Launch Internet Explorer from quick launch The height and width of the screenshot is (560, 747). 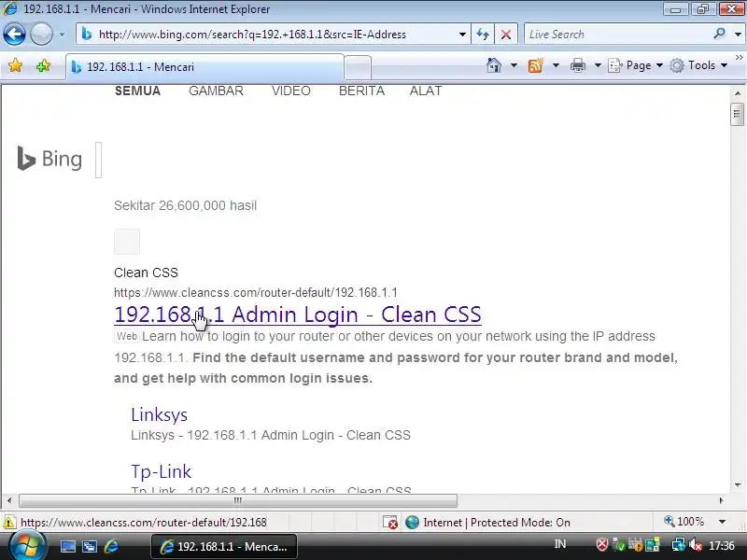(111, 547)
